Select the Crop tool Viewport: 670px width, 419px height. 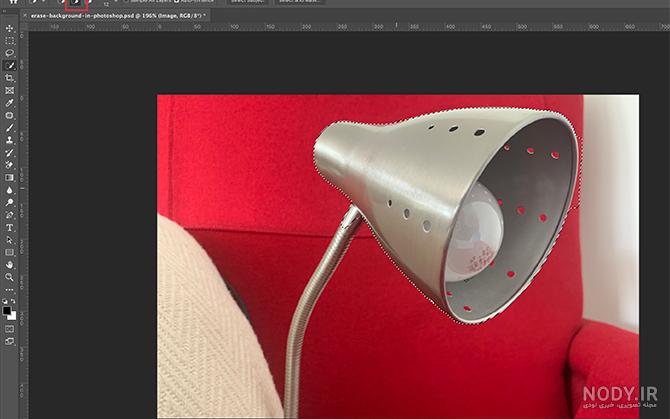[x=9, y=78]
